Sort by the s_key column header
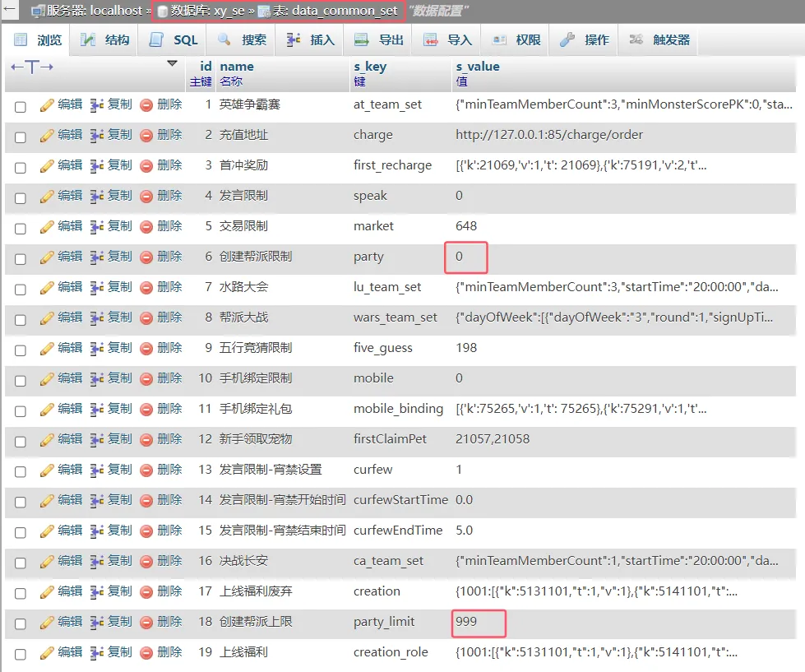This screenshot has width=805, height=672. [370, 67]
